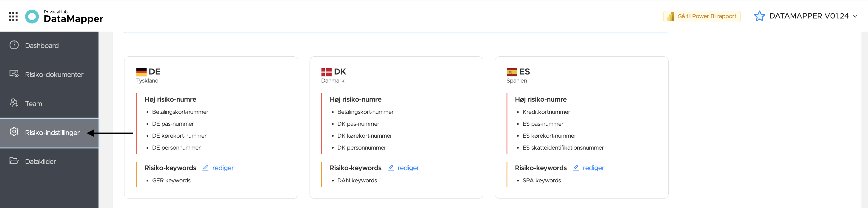The width and height of the screenshot is (868, 208).
Task: Click the star icon beside DATAMAPPER V01.24
Action: [759, 16]
